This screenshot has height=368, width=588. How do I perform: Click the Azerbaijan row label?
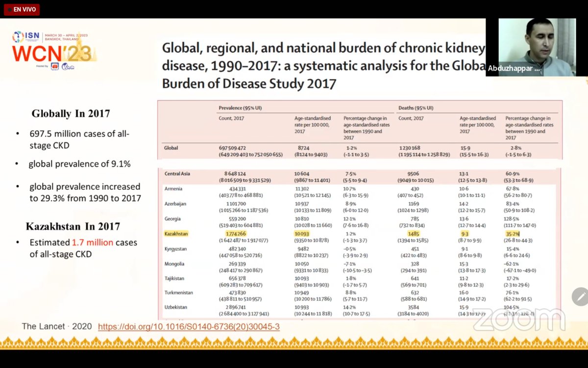(175, 204)
